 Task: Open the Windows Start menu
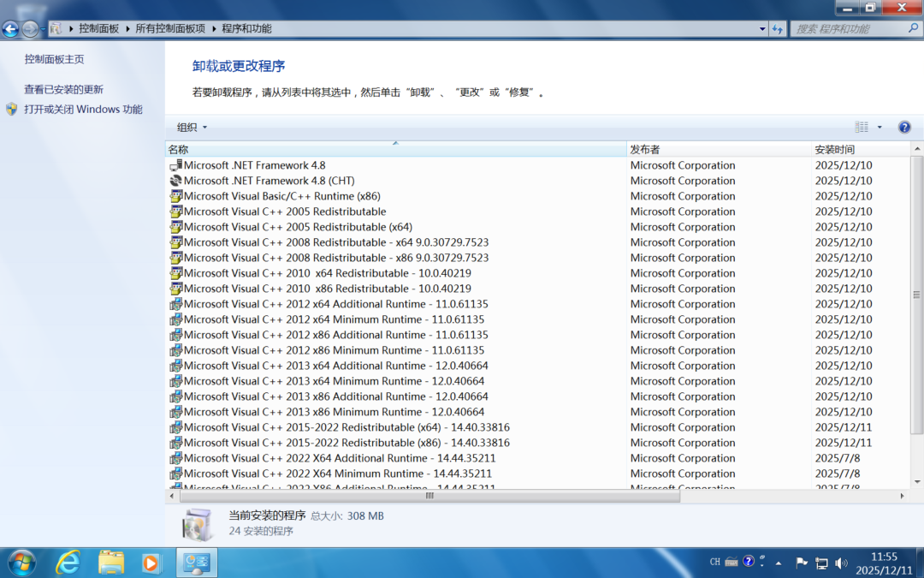coord(22,563)
